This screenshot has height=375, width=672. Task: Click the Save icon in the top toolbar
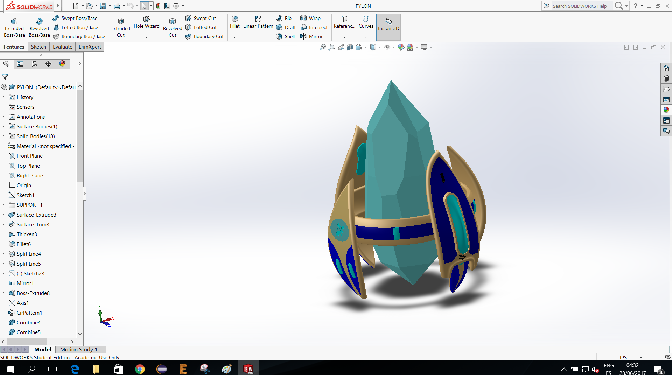click(103, 6)
